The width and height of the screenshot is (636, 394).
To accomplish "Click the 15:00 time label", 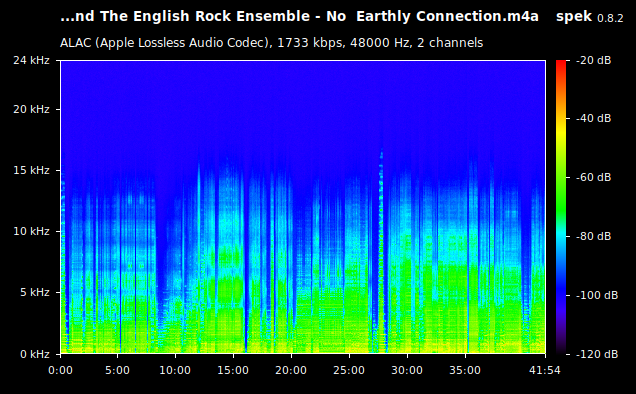I will click(233, 370).
